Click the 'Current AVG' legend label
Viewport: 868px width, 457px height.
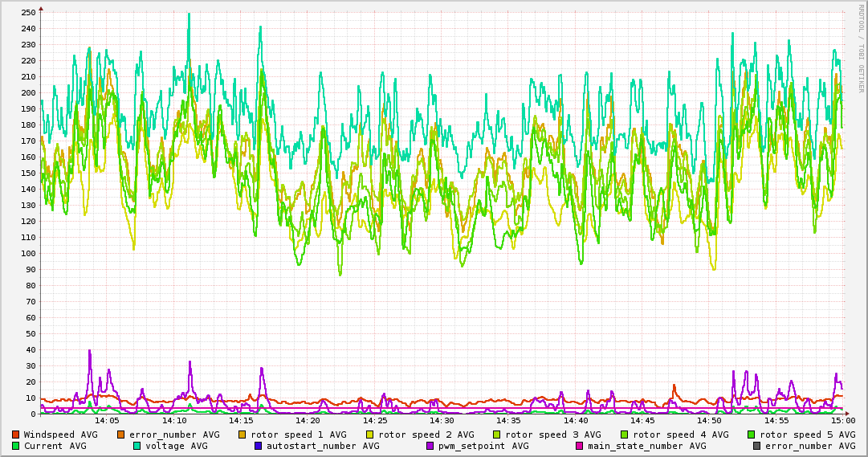tap(55, 446)
